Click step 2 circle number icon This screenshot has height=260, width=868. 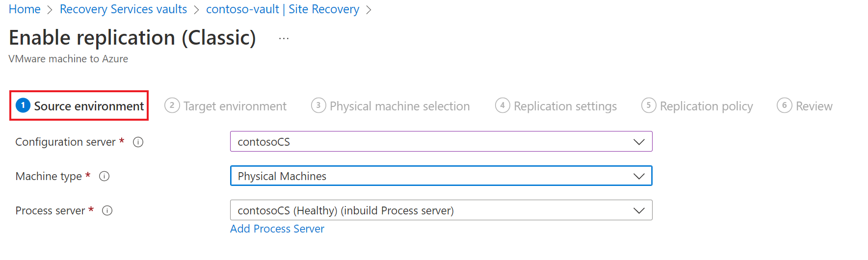click(172, 105)
